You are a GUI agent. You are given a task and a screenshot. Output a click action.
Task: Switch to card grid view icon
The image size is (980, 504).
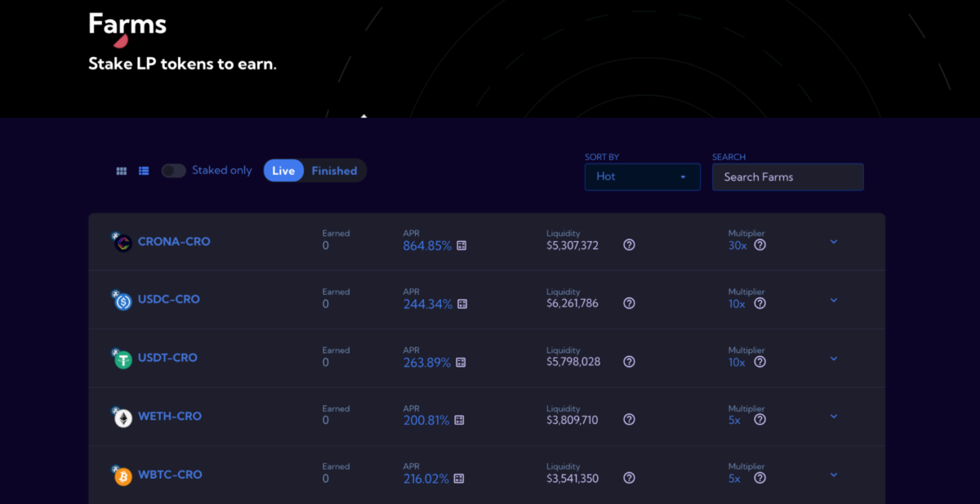122,171
